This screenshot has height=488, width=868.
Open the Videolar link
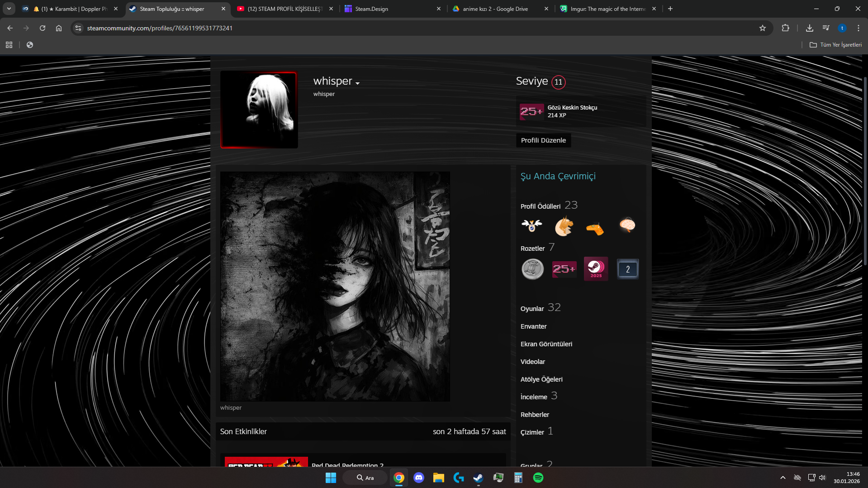click(x=533, y=362)
